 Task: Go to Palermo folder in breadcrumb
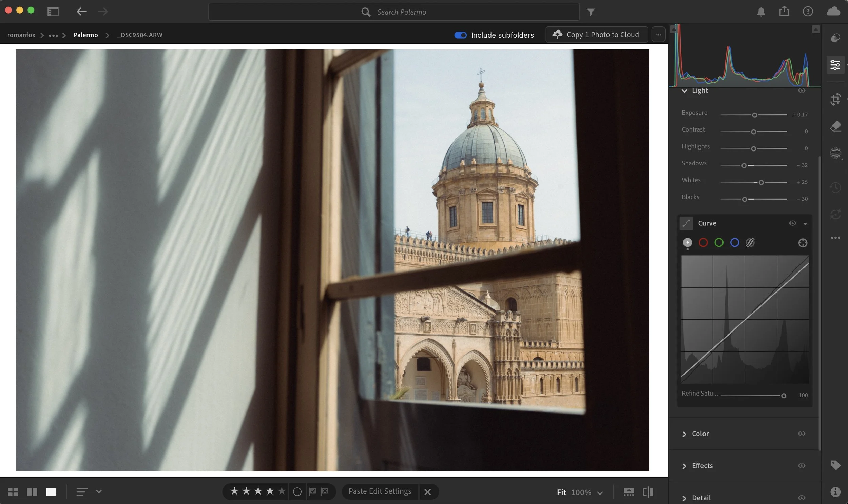click(x=86, y=35)
